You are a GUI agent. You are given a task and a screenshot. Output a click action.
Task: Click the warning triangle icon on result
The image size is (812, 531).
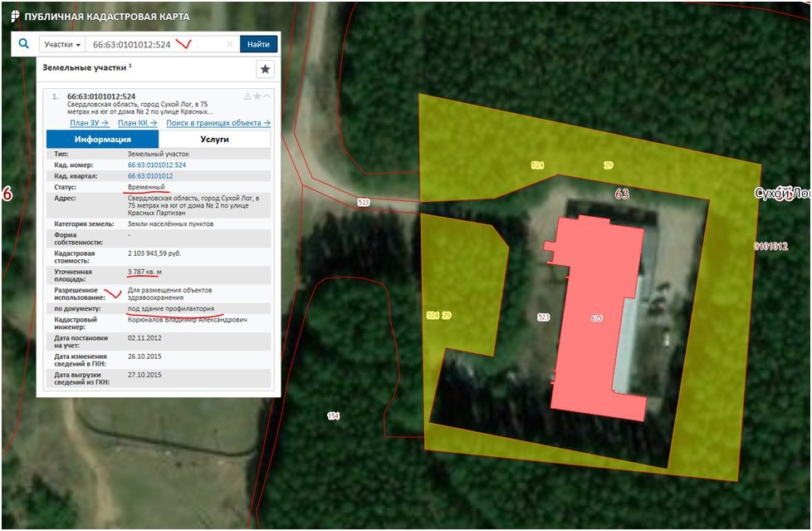click(x=247, y=96)
